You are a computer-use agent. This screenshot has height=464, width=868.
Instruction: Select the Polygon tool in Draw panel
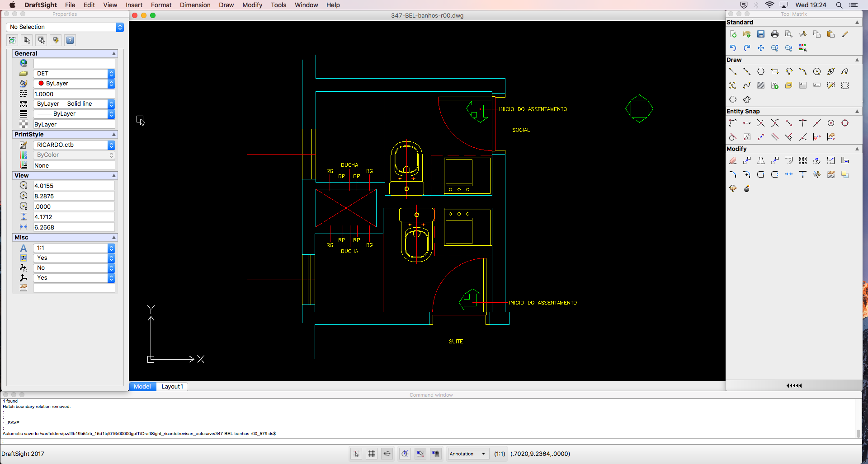[x=761, y=71]
